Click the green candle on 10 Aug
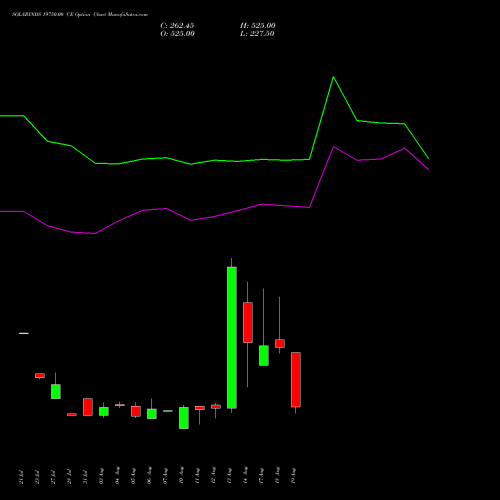The width and height of the screenshot is (500, 500). pyautogui.click(x=184, y=418)
